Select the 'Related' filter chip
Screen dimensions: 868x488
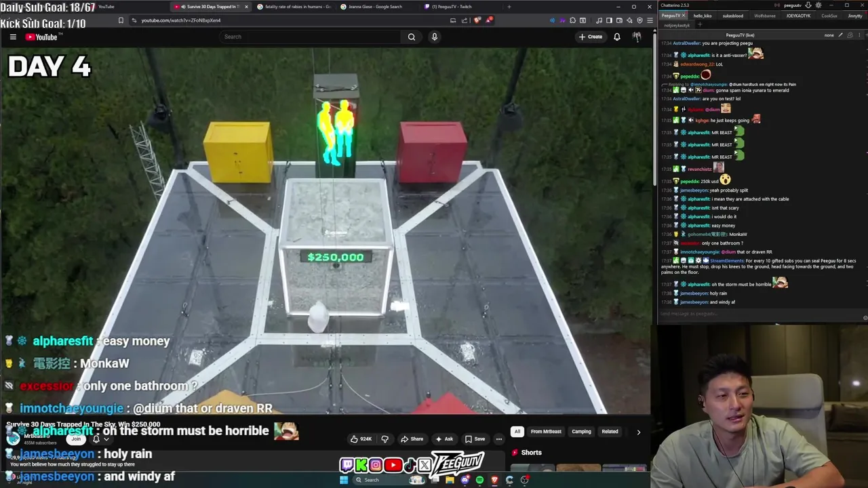[x=610, y=431]
